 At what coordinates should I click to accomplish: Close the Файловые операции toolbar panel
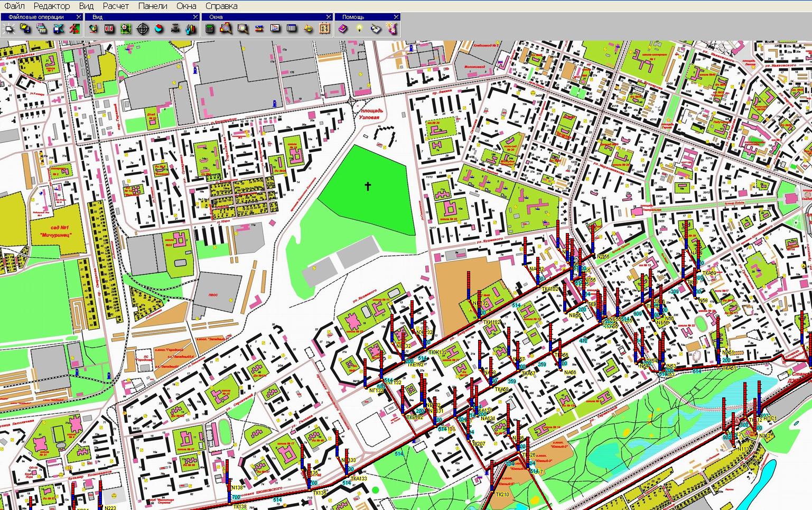(79, 17)
